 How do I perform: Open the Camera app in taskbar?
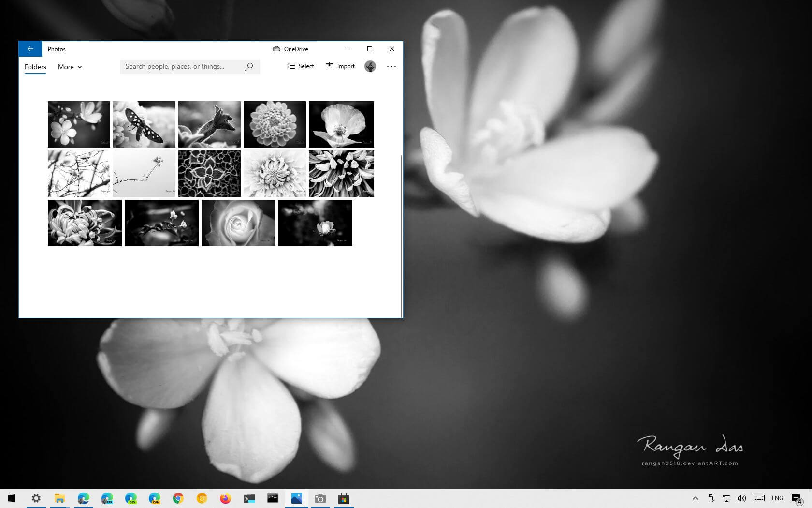click(x=320, y=498)
